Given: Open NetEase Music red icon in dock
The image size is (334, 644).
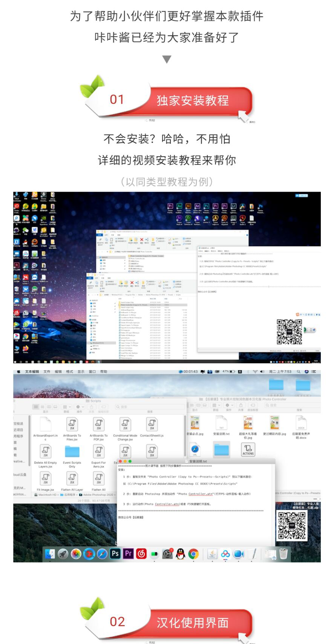Looking at the screenshot, I should [141, 553].
